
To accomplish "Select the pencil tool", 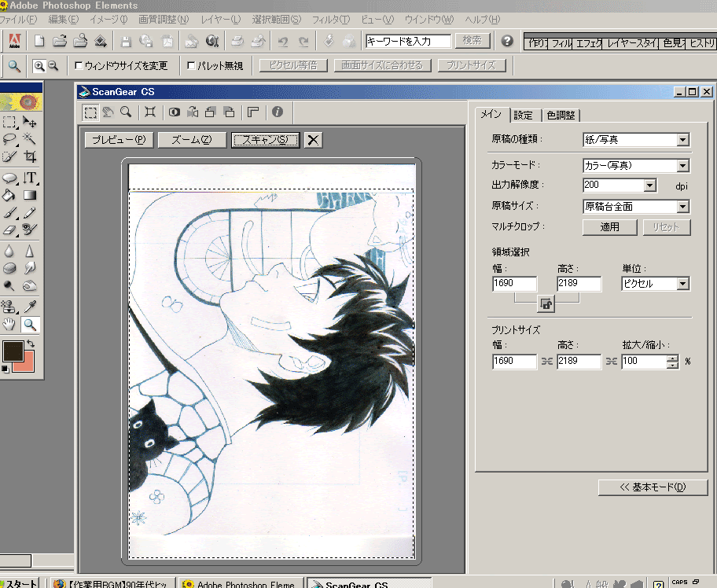I will pos(30,212).
